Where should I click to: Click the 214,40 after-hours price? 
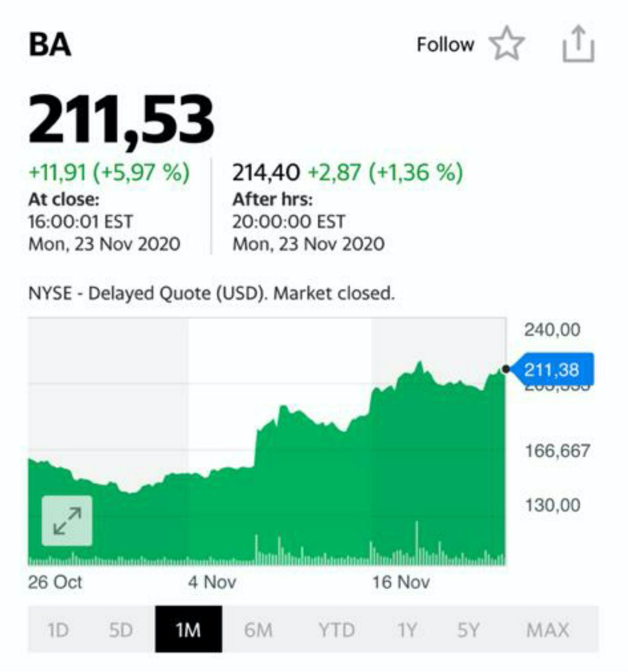click(x=266, y=172)
